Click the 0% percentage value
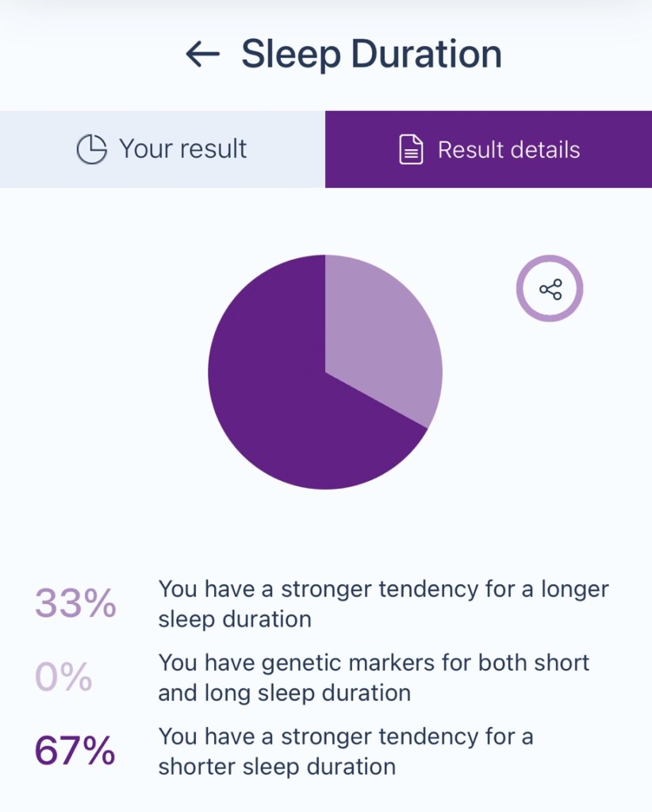This screenshot has height=812, width=652. pos(63,677)
